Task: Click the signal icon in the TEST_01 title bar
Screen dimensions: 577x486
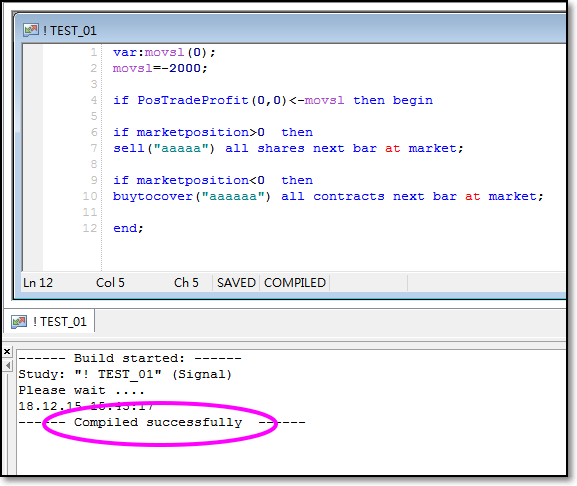Action: point(31,30)
